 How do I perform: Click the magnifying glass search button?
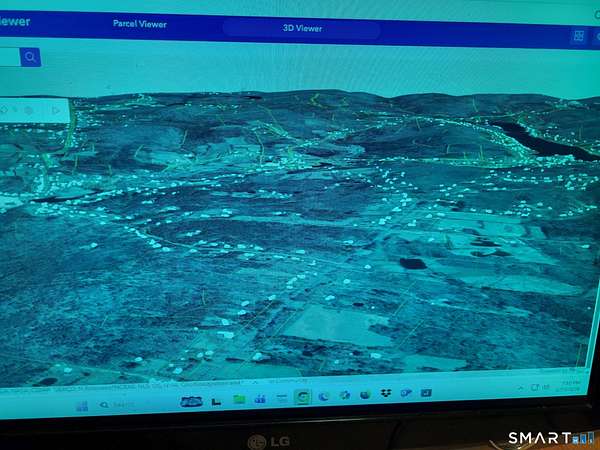[30, 57]
